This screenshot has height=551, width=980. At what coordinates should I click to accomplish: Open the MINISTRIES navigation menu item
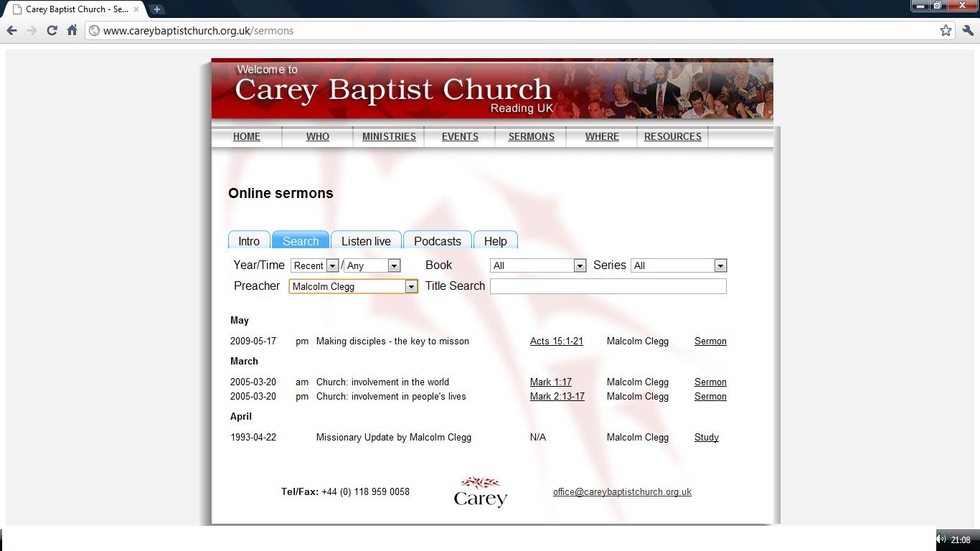coord(389,136)
